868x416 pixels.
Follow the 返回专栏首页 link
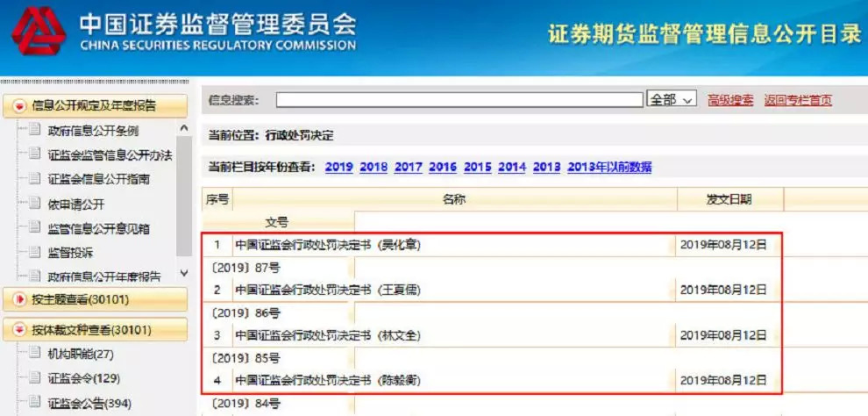click(798, 100)
